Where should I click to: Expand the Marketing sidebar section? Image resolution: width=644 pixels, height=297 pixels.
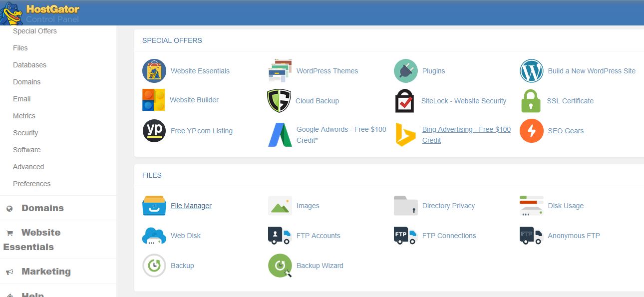pos(46,272)
